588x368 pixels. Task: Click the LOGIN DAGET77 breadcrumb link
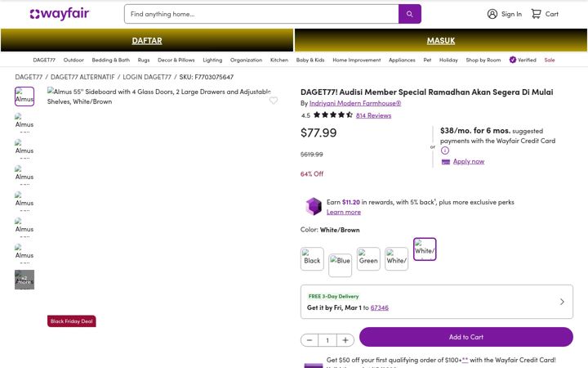(147, 77)
